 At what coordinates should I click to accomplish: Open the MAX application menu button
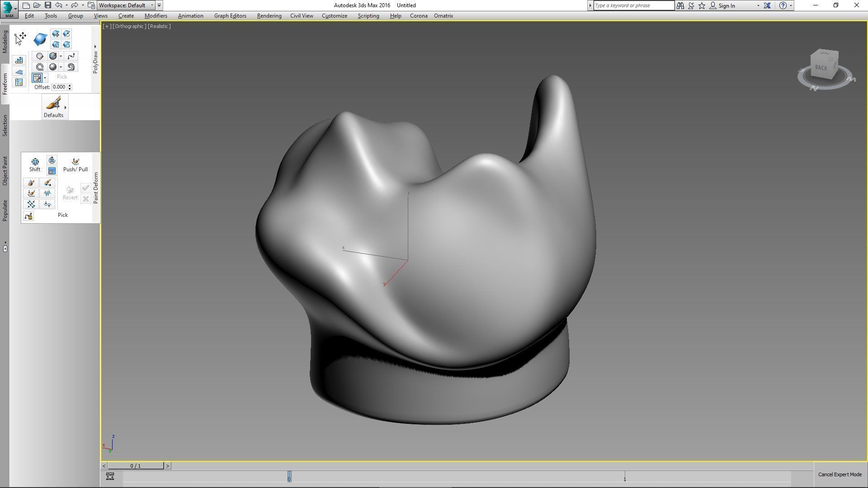click(9, 9)
